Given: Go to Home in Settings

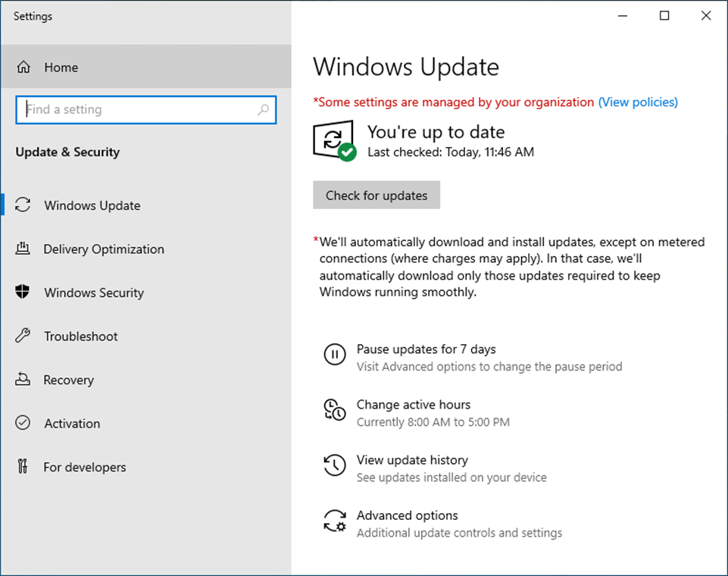Looking at the screenshot, I should click(145, 67).
